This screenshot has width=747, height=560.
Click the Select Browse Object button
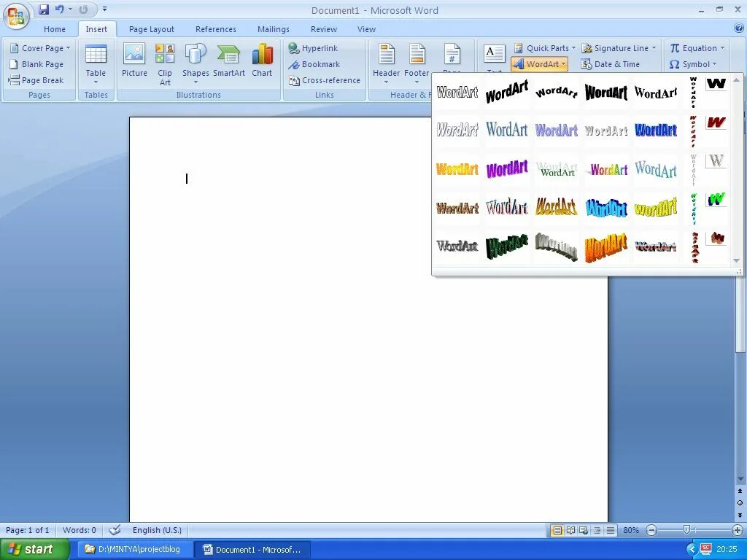[740, 503]
